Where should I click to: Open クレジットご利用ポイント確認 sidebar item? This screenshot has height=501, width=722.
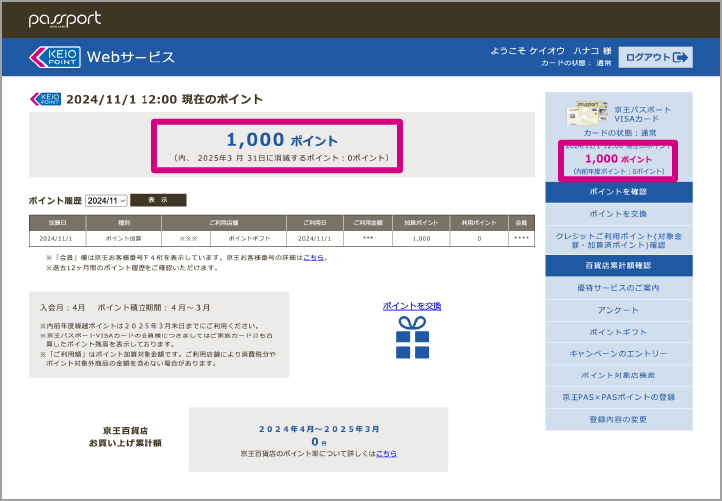pyautogui.click(x=618, y=240)
